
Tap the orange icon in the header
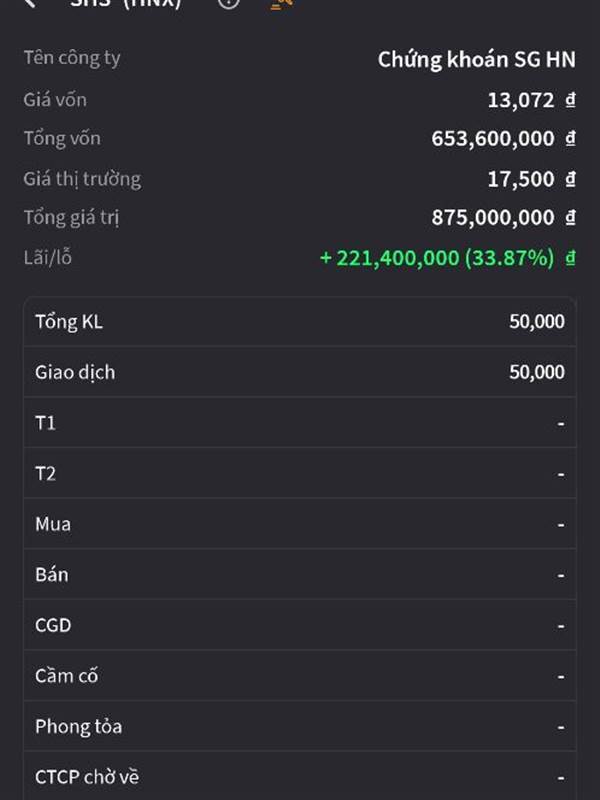pos(282,4)
